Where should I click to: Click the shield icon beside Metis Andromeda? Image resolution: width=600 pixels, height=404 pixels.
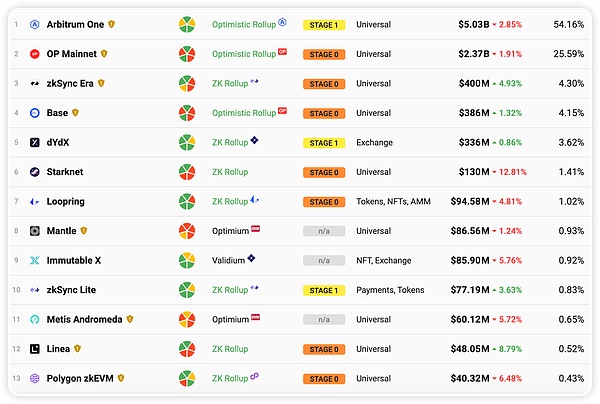(130, 319)
